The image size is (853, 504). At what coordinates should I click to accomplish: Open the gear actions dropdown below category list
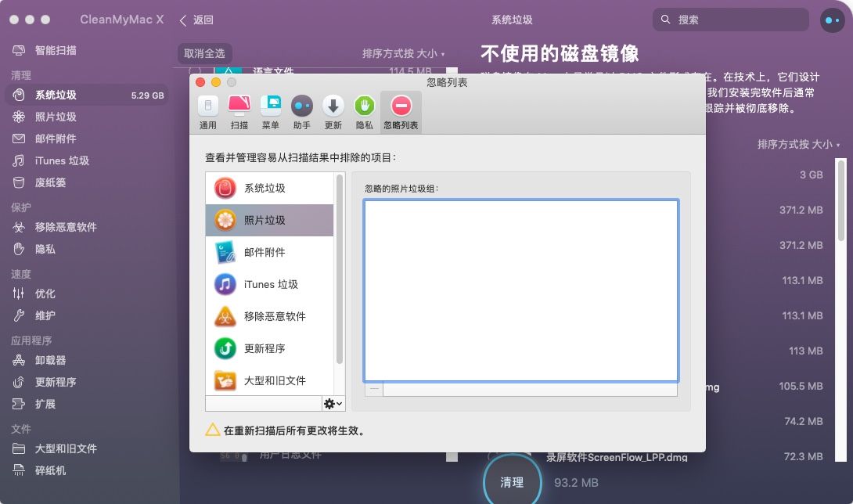coord(333,404)
